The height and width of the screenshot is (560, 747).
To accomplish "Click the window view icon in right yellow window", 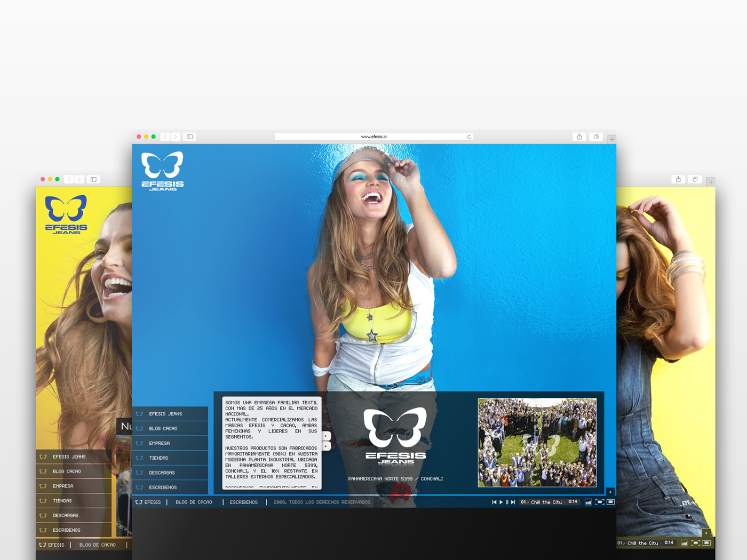I will (x=707, y=543).
